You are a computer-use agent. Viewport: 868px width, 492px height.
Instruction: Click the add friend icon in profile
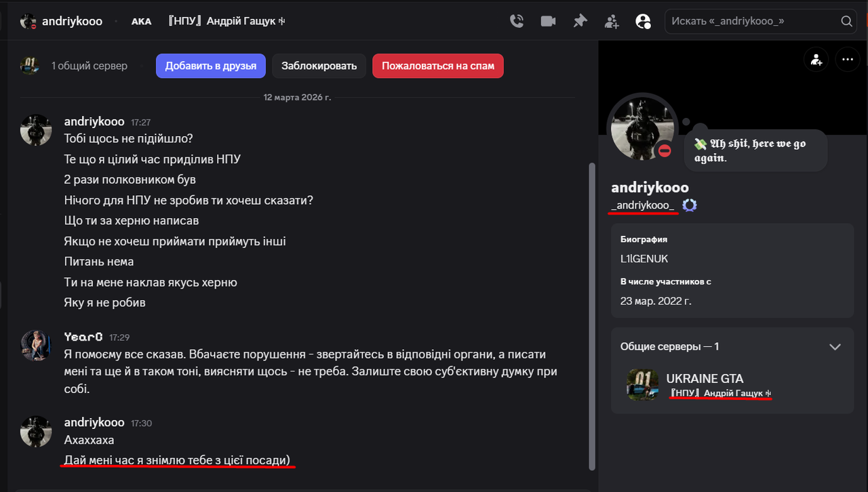point(816,60)
